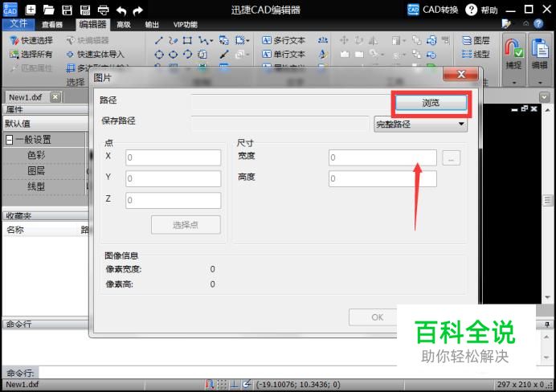Select the circle tool in the ribbon

(159, 55)
